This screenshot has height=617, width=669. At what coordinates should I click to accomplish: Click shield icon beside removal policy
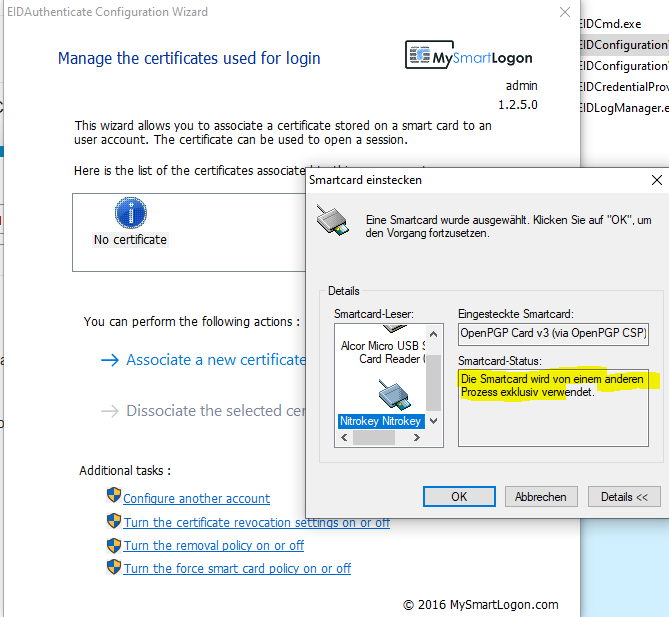coord(114,544)
